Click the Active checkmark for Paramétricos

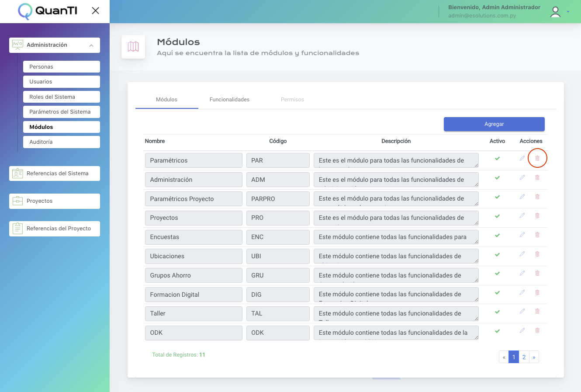497,159
